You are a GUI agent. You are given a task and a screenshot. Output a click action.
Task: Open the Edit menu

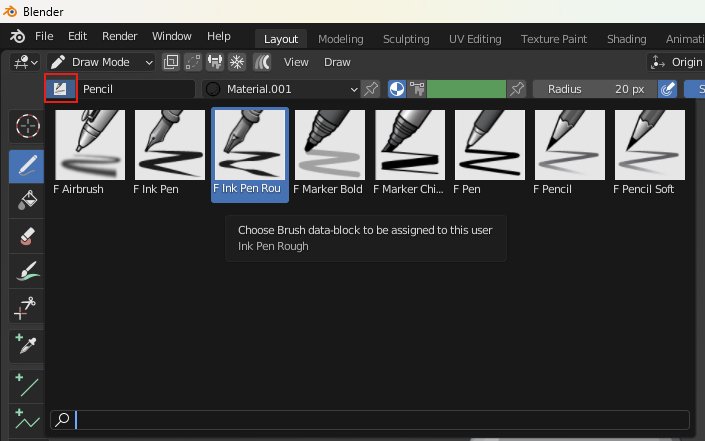point(77,36)
